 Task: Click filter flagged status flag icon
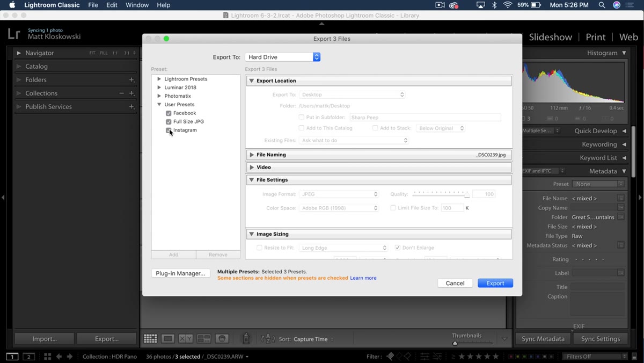pyautogui.click(x=390, y=356)
